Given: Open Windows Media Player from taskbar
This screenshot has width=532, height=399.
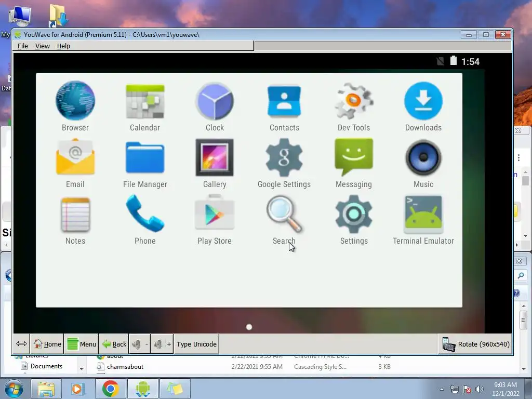Looking at the screenshot, I should click(78, 389).
